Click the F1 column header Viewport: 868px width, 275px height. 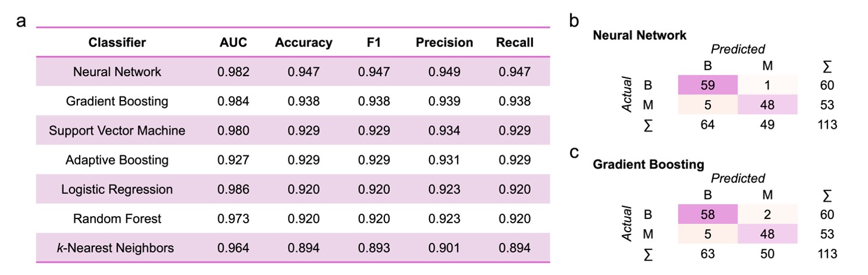(x=374, y=43)
